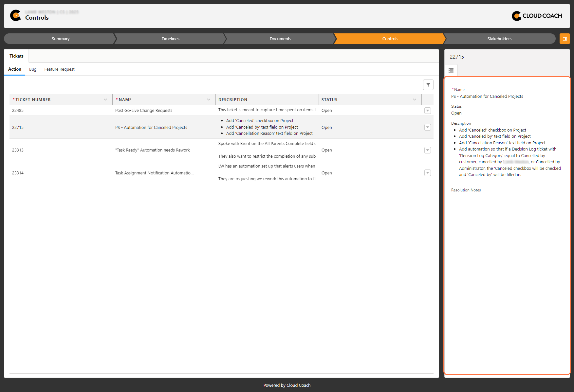
Task: Toggle the side panel icon next to Stakeholders
Action: pos(565,38)
